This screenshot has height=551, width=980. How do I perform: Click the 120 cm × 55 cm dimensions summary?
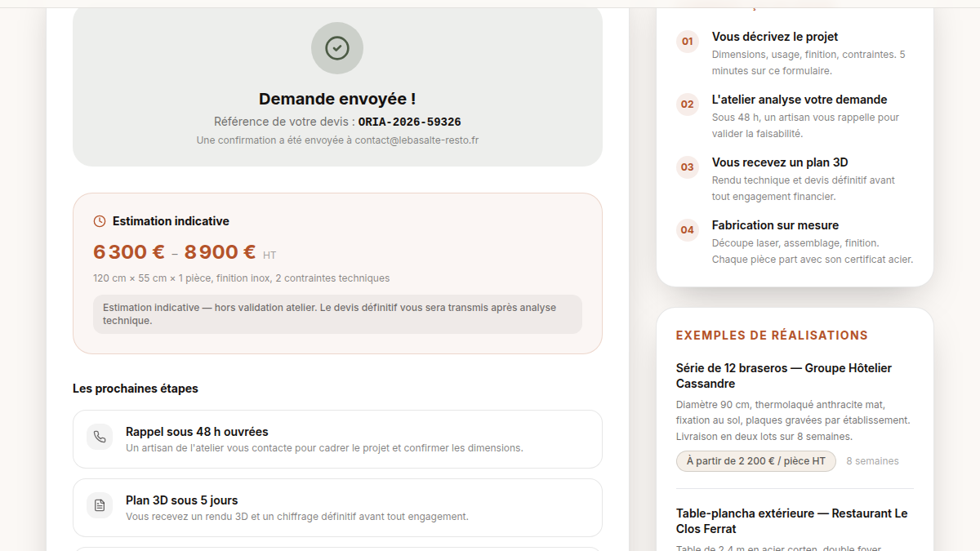(x=242, y=278)
